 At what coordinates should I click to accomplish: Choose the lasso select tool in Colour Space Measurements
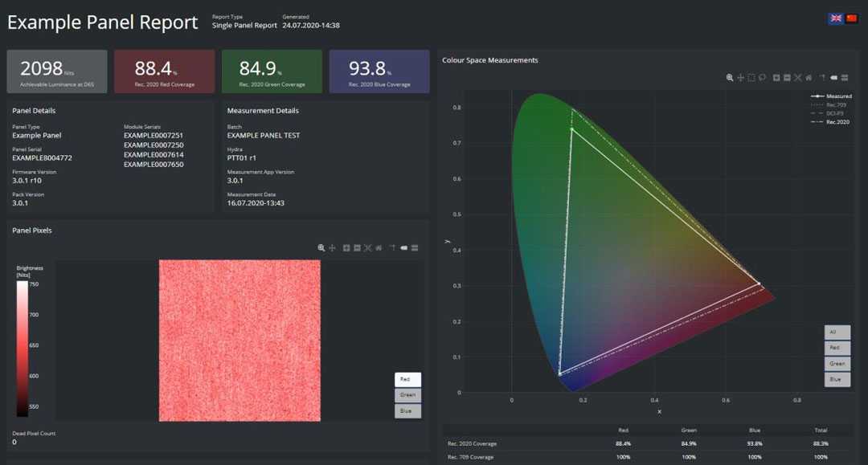(x=763, y=78)
